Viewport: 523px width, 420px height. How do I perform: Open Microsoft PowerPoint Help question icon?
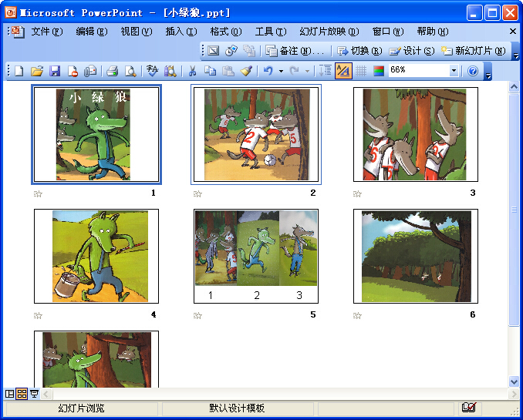[473, 71]
